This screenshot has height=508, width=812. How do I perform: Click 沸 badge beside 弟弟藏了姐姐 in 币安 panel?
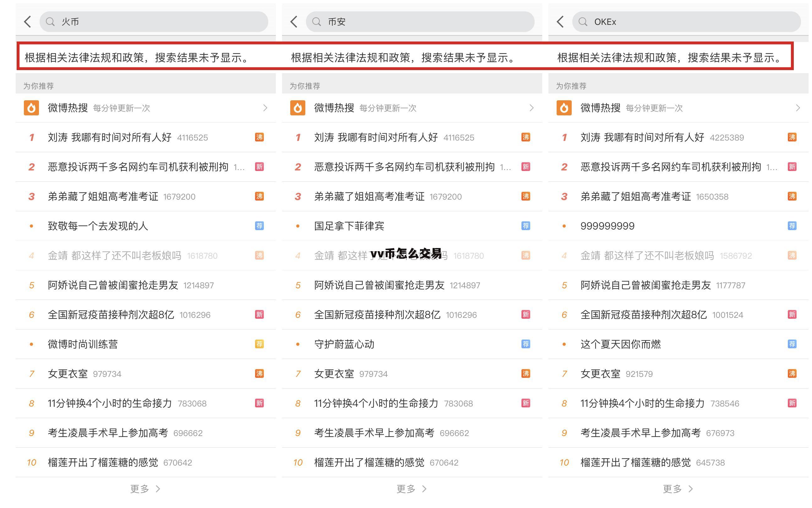point(526,196)
